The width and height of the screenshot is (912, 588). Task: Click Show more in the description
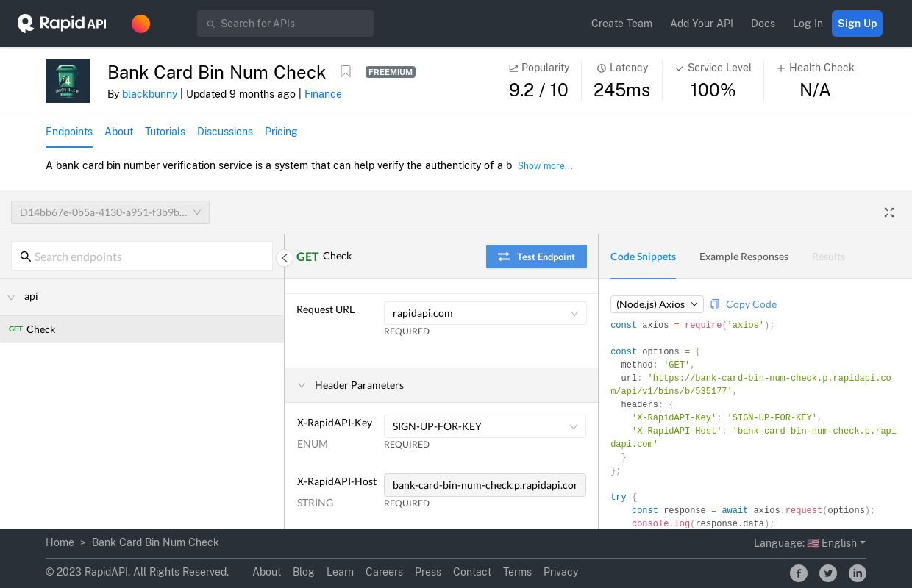(545, 166)
